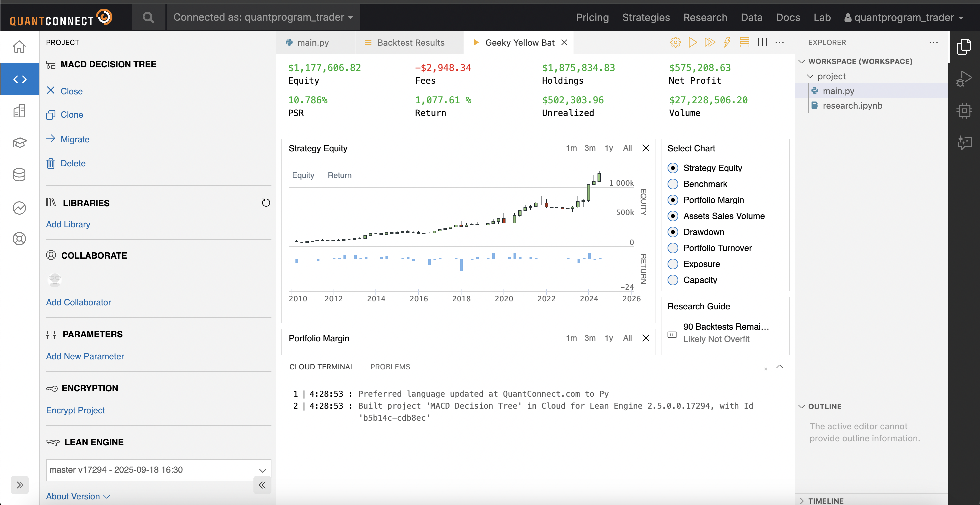Viewport: 980px width, 505px height.
Task: Switch to the Backtest Results tab
Action: point(410,43)
